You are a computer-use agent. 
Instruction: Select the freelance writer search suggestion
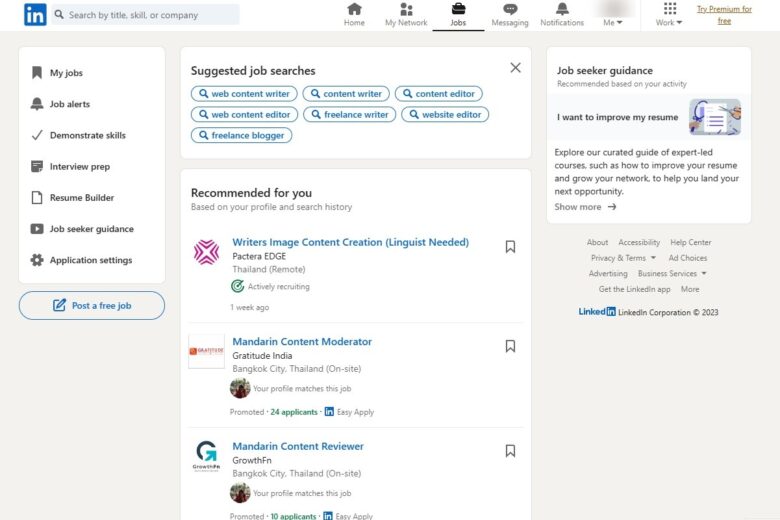(349, 115)
